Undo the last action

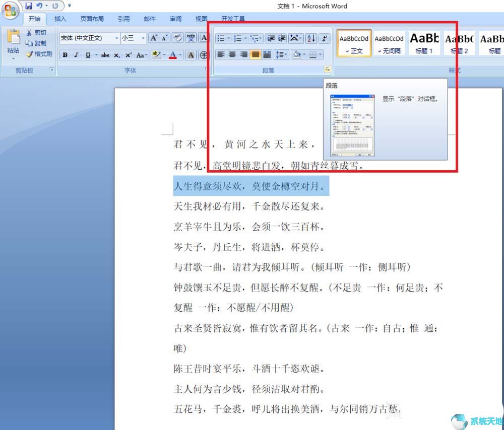tap(39, 6)
